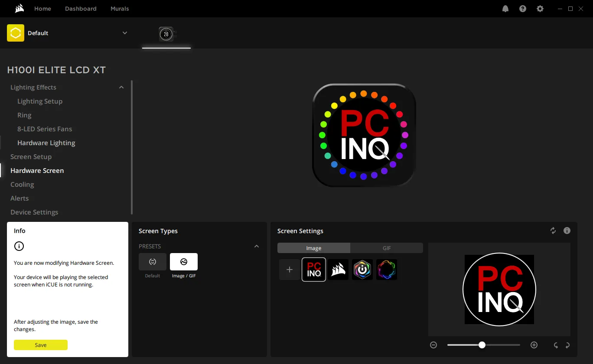This screenshot has width=593, height=364.
Task: Open the help question mark icon
Action: (523, 9)
